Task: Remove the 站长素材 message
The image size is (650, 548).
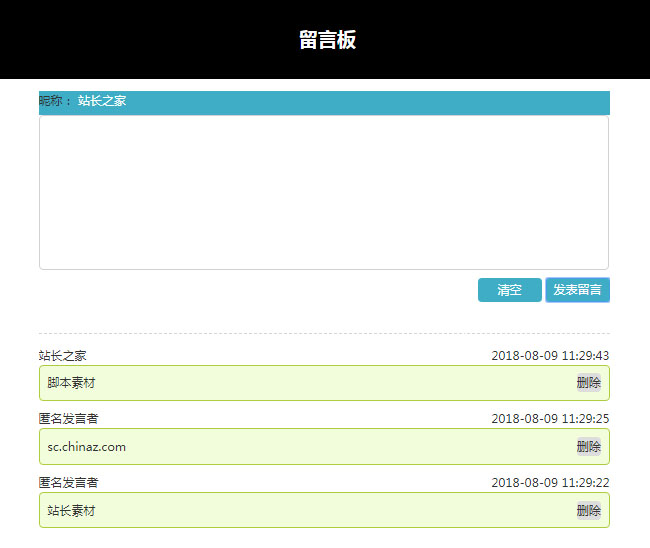Action: click(589, 510)
